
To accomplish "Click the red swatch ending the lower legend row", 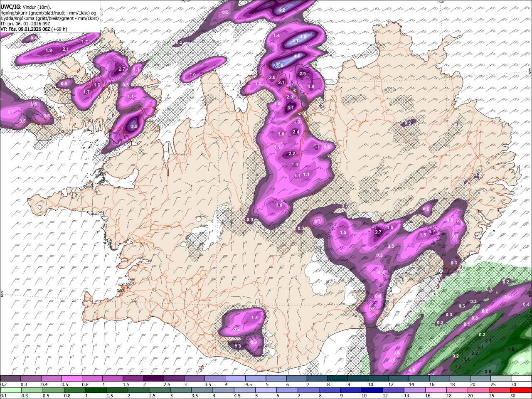I will tap(521, 390).
